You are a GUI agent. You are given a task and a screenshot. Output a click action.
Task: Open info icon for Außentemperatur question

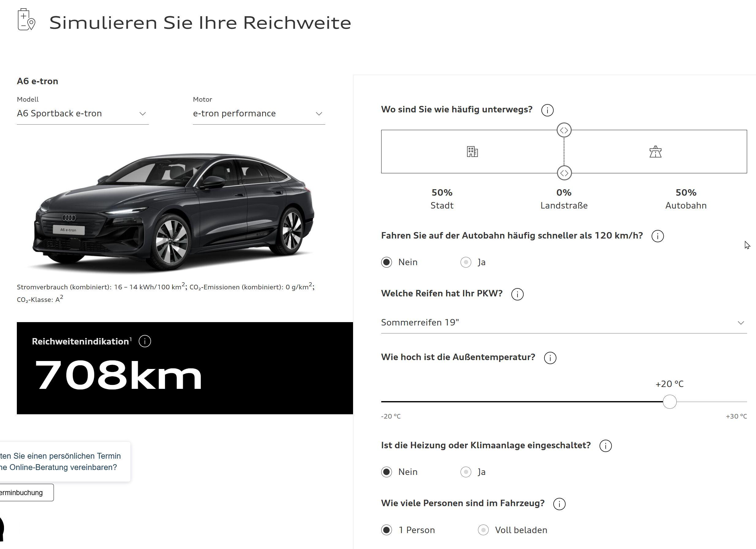coord(550,358)
